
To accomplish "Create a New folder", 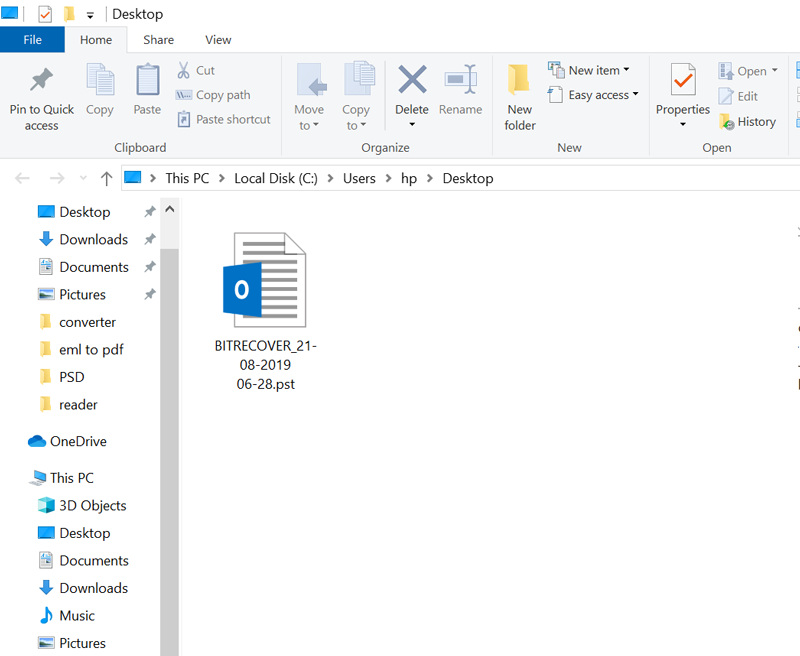I will [519, 97].
